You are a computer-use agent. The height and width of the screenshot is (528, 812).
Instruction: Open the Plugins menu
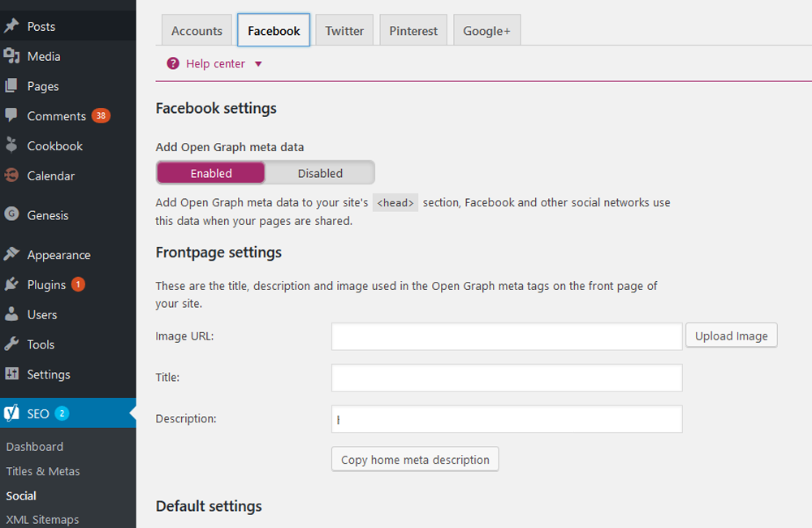68,284
